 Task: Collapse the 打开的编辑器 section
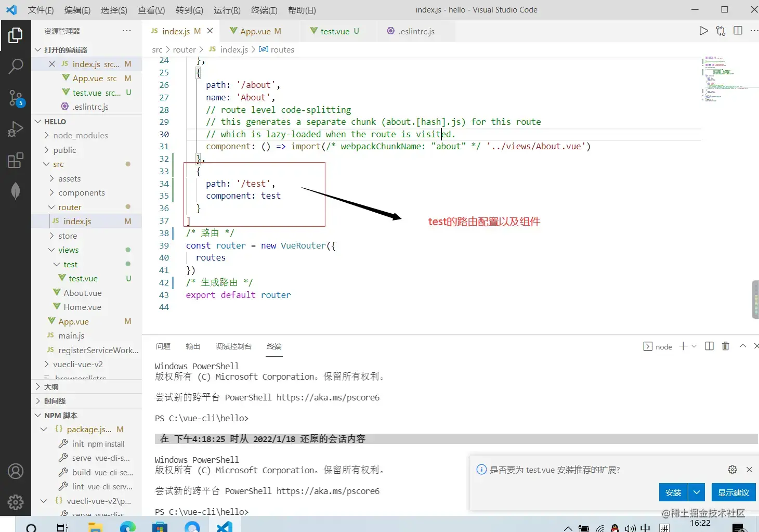point(86,50)
